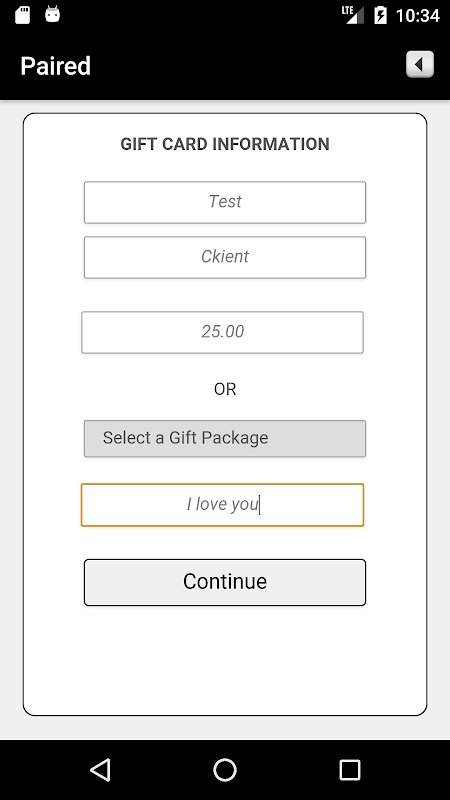
Task: Click the I love you message field
Action: coord(222,505)
